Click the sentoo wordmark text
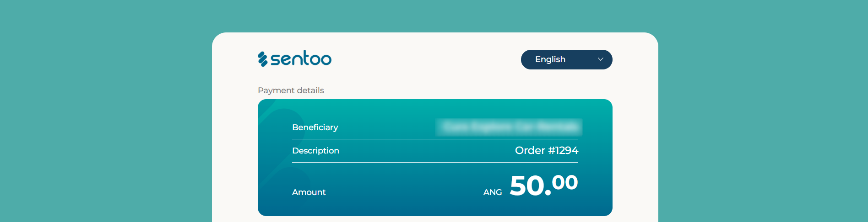868x222 pixels. (x=301, y=59)
